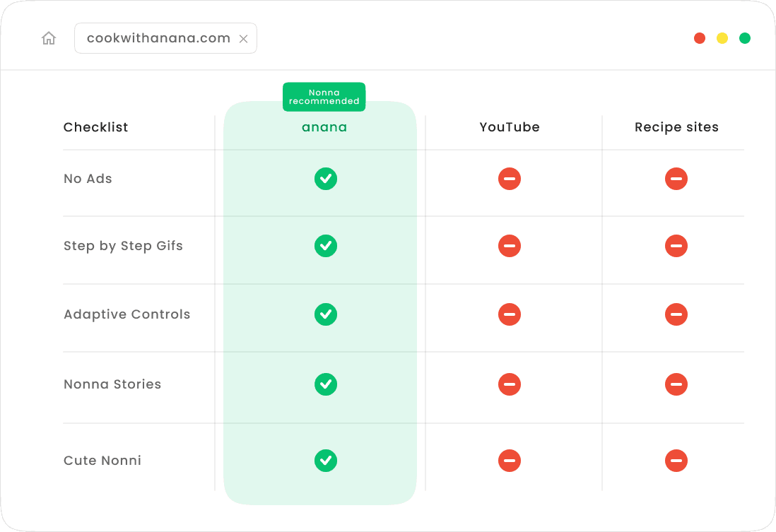Click the red minus for Nonna Stories under YouTube

[510, 384]
